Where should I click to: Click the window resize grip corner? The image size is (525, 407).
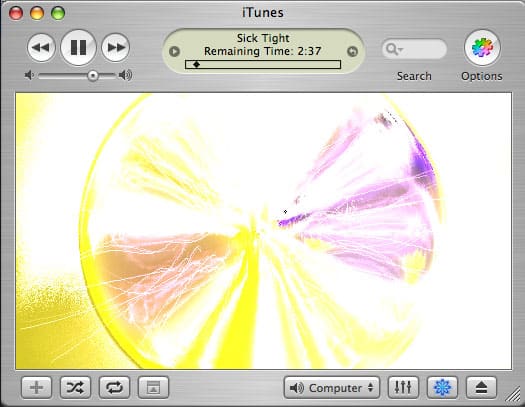click(513, 395)
